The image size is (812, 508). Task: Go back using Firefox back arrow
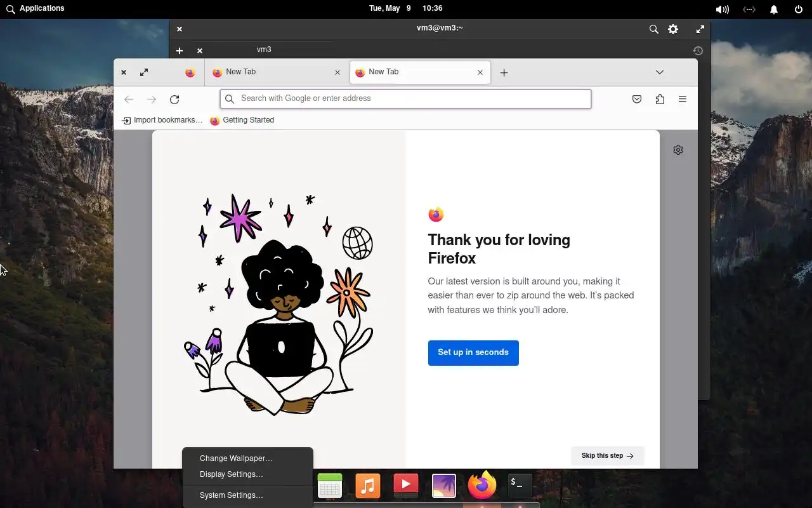point(129,99)
